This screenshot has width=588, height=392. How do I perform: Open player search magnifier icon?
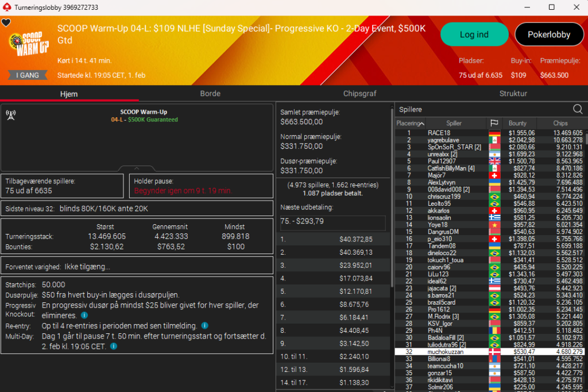[578, 109]
